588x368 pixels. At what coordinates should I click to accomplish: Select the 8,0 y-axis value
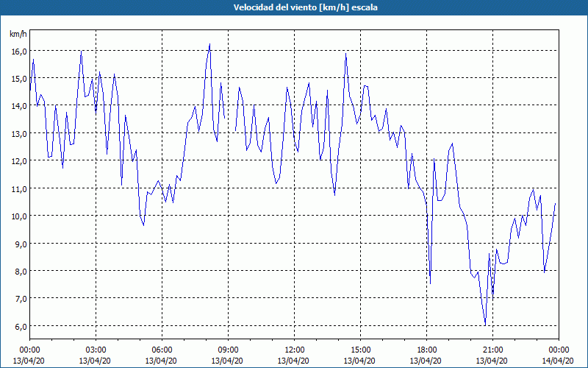click(21, 272)
